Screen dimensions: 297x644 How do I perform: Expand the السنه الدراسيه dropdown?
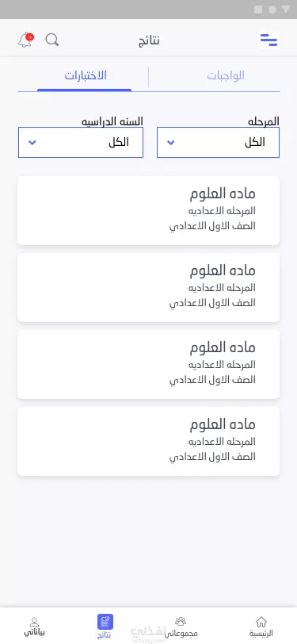pyautogui.click(x=81, y=143)
